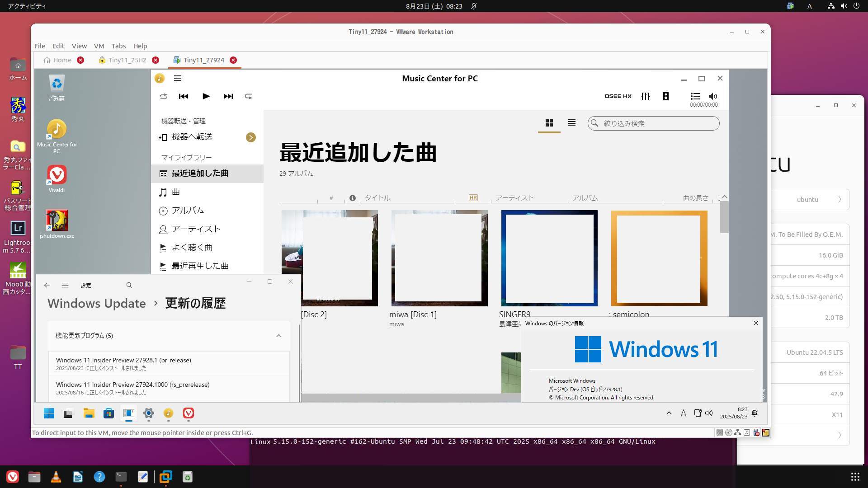Go to previous track

(183, 96)
